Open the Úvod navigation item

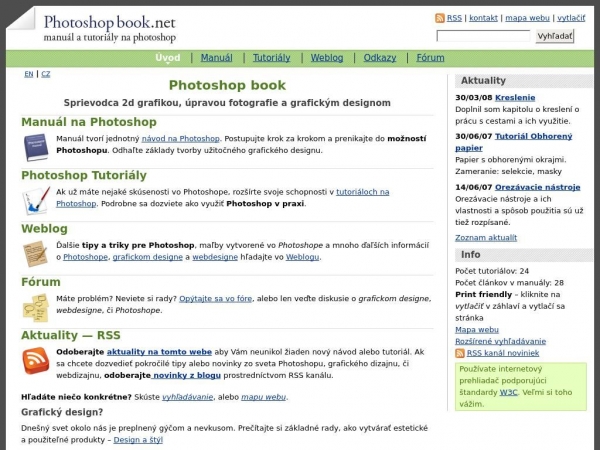click(x=168, y=58)
